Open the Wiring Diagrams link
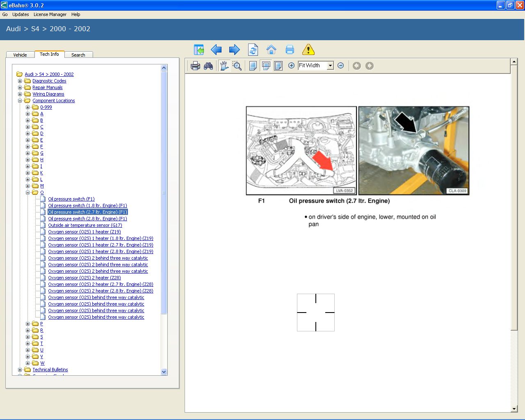525x420 pixels. pyautogui.click(x=48, y=94)
